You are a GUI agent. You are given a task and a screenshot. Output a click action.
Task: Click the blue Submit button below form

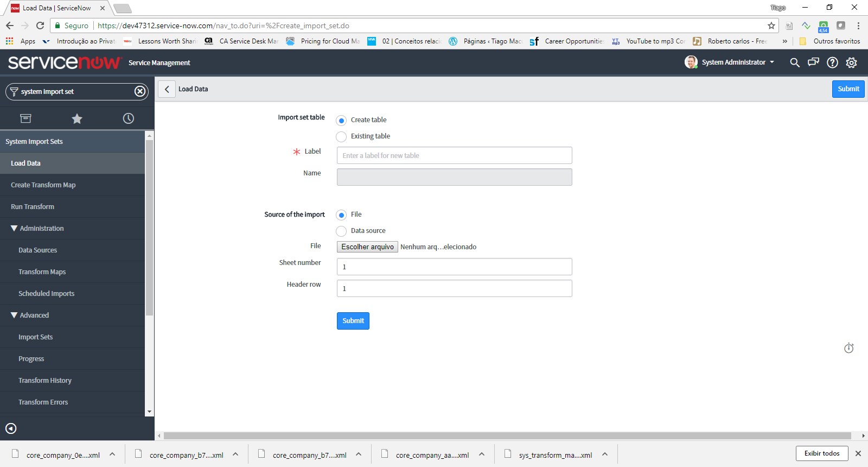pyautogui.click(x=353, y=321)
